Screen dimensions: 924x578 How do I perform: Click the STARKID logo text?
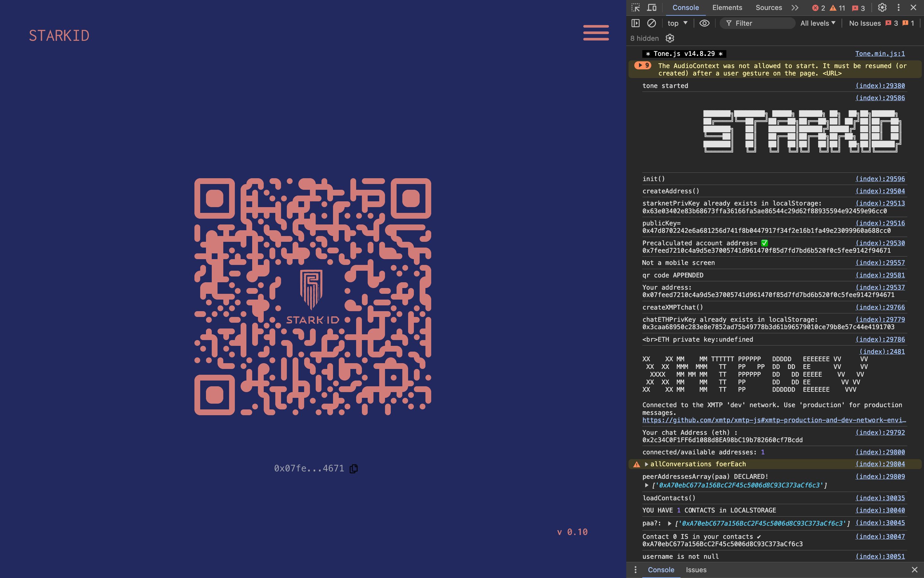click(59, 36)
